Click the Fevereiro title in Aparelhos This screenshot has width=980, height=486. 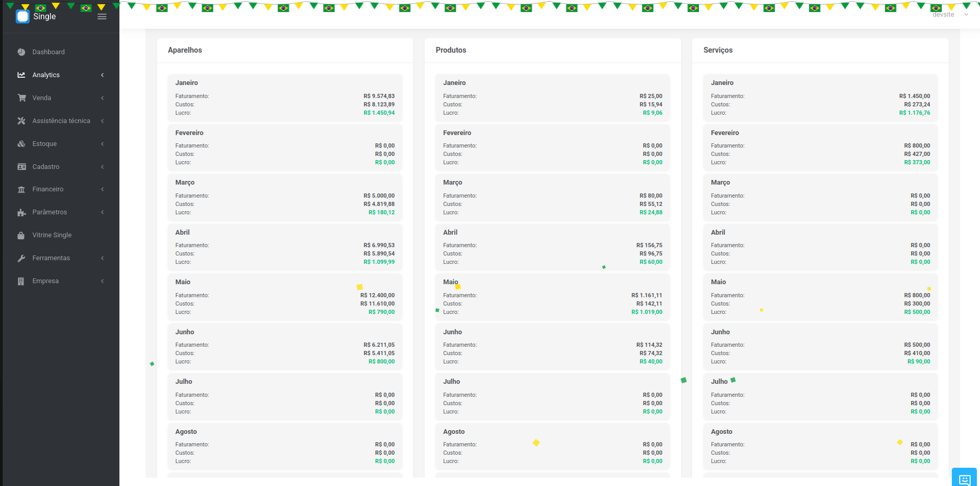click(x=189, y=133)
